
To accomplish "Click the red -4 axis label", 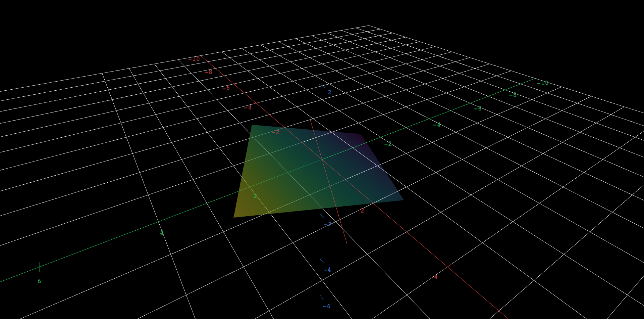I will [248, 107].
